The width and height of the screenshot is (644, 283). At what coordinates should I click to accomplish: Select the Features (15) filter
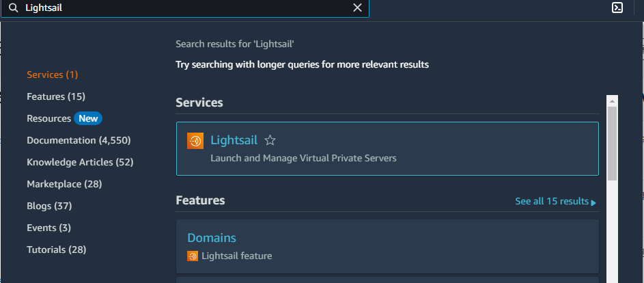coord(56,96)
